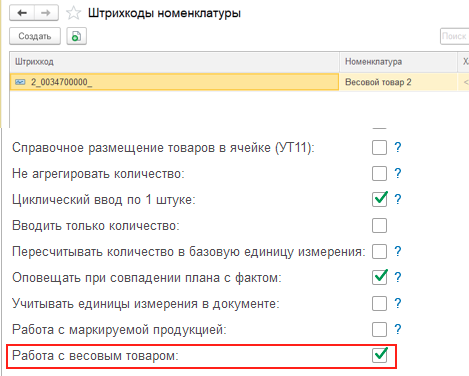
Task: Go back with the left arrow button
Action: coord(22,13)
